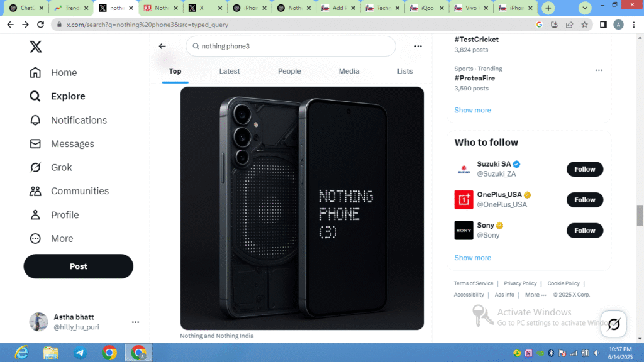Close the Trends browser tab
Screen dimensions: 644x362
pos(86,8)
